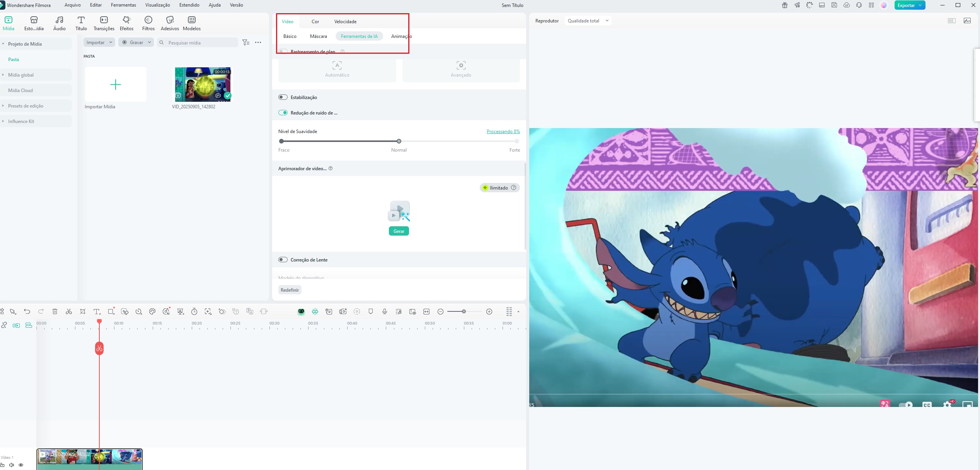Zoom in the timeline with plus icon

coord(489,311)
